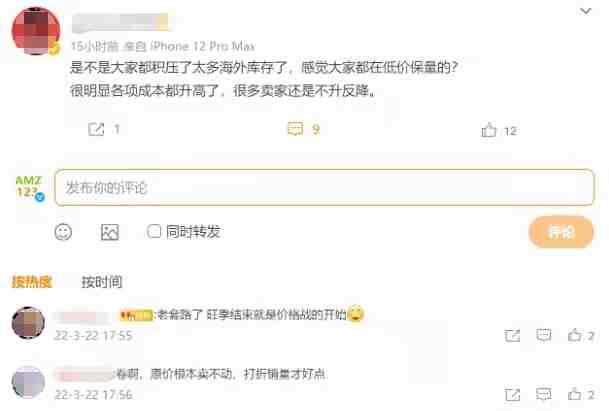Screen dimensions: 609x411
Task: Open the main post's comments via its comment icon
Action: [x=295, y=129]
